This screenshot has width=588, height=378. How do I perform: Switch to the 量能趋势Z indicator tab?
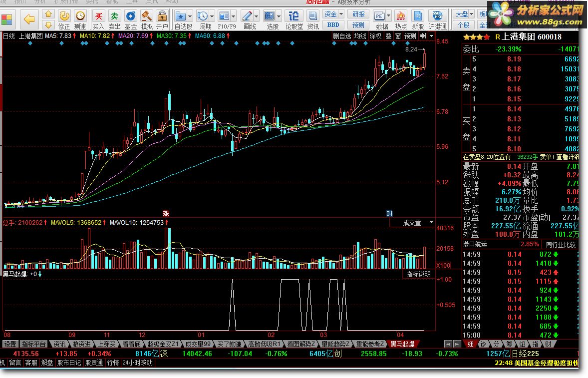tap(336, 344)
